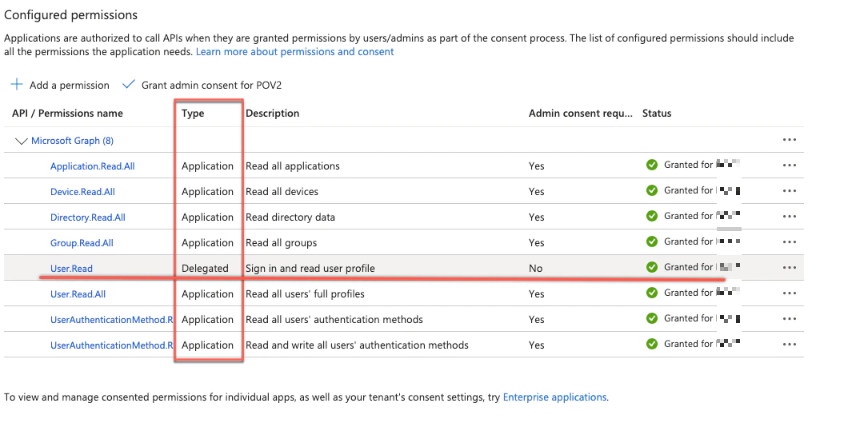Open the ellipsis menu for Application.Read.All row

(790, 166)
